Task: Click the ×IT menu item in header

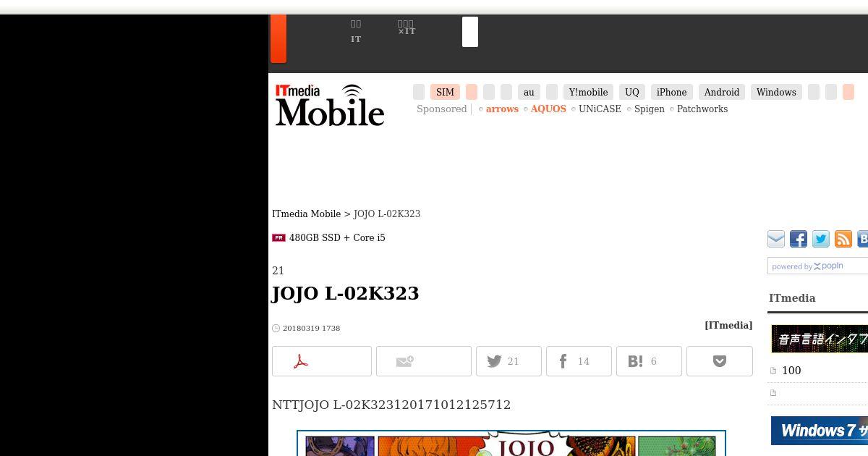Action: (x=407, y=28)
